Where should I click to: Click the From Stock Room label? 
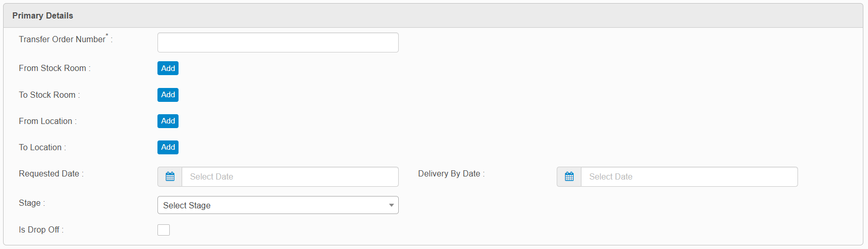click(x=52, y=68)
